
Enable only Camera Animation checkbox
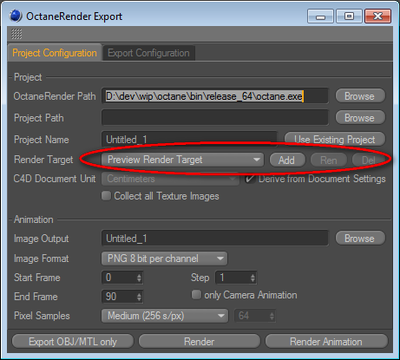196,295
